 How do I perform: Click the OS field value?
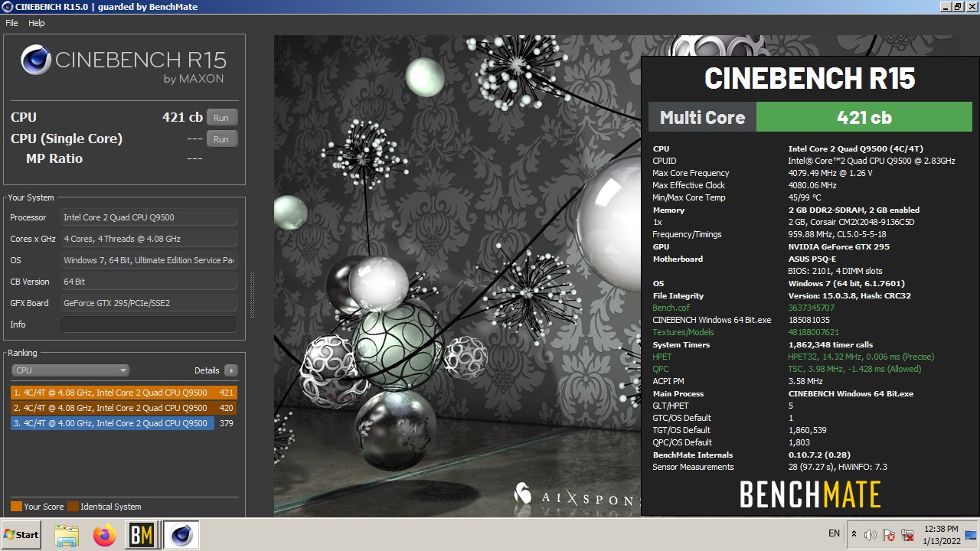pyautogui.click(x=149, y=260)
